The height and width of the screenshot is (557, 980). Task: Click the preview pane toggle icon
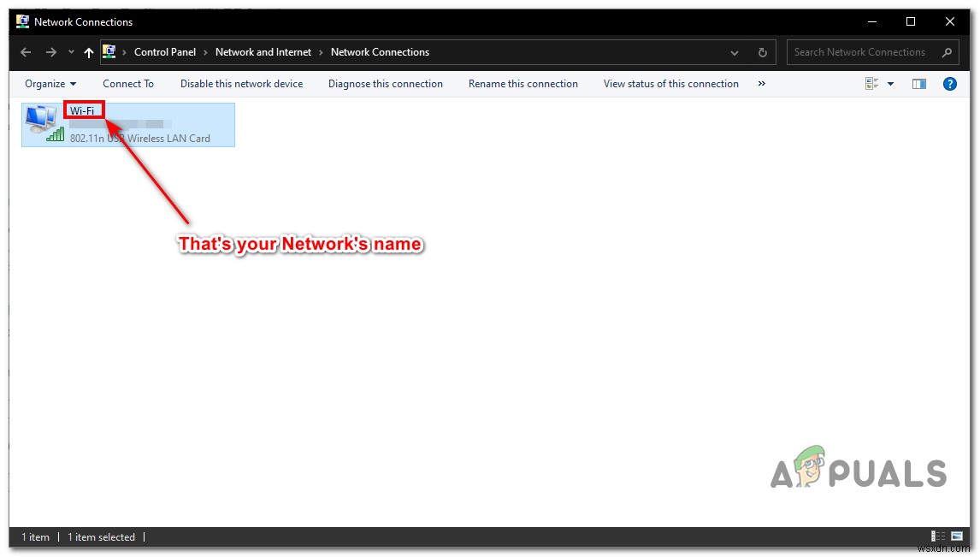coord(919,83)
